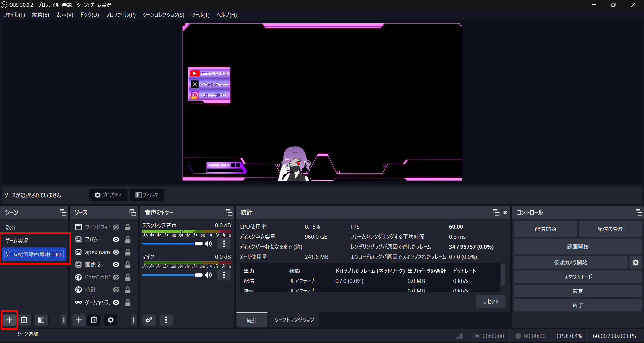
Task: Add a new scene with the plus icon
Action: (9, 320)
